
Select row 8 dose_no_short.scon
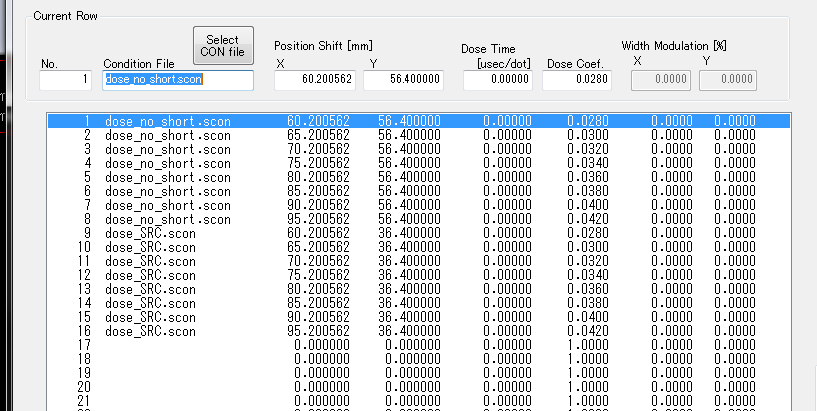pyautogui.click(x=419, y=219)
